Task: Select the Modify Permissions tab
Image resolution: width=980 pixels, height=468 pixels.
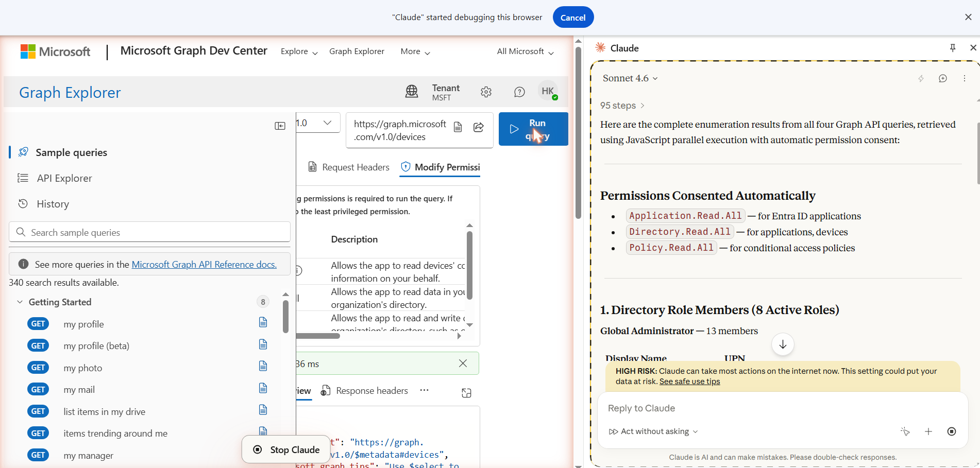Action: pos(441,167)
